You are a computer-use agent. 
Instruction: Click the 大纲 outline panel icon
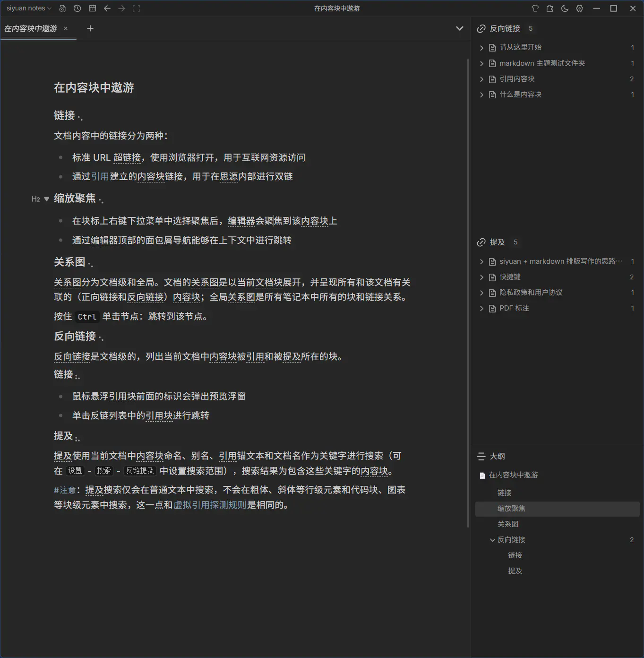[x=481, y=457]
